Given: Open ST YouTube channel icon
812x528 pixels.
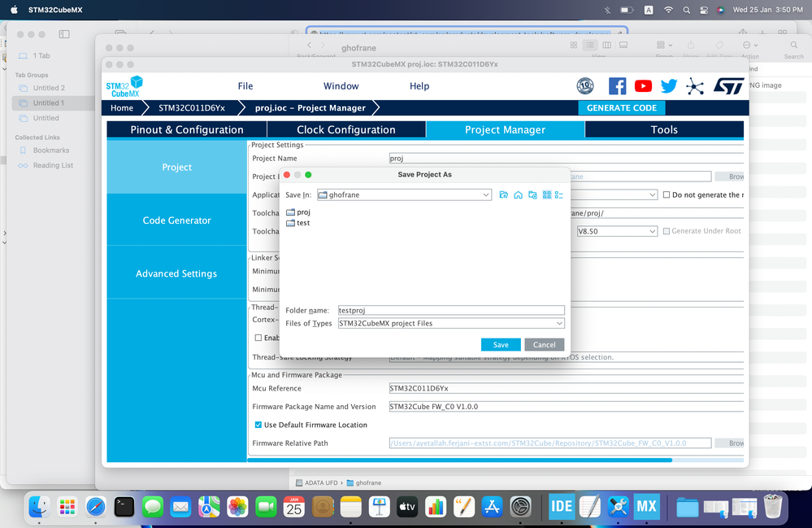Looking at the screenshot, I should click(x=643, y=86).
